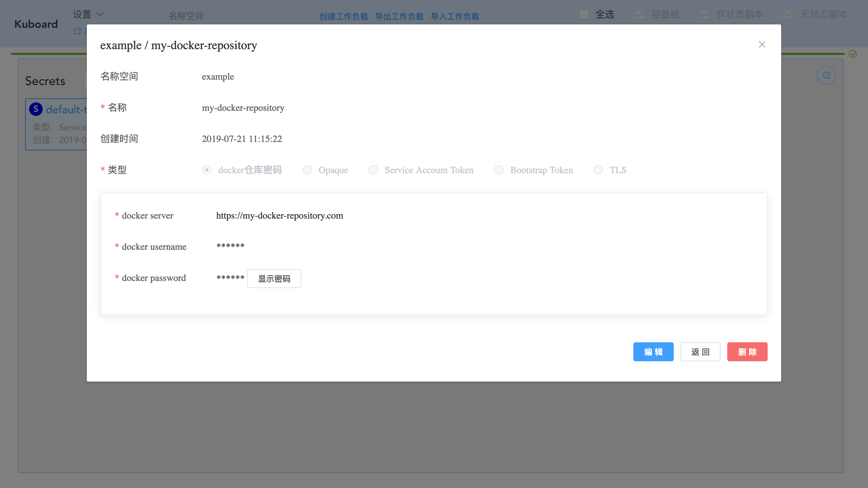Image resolution: width=868 pixels, height=488 pixels.
Task: Click the search icon in Secrets panel
Action: [827, 75]
